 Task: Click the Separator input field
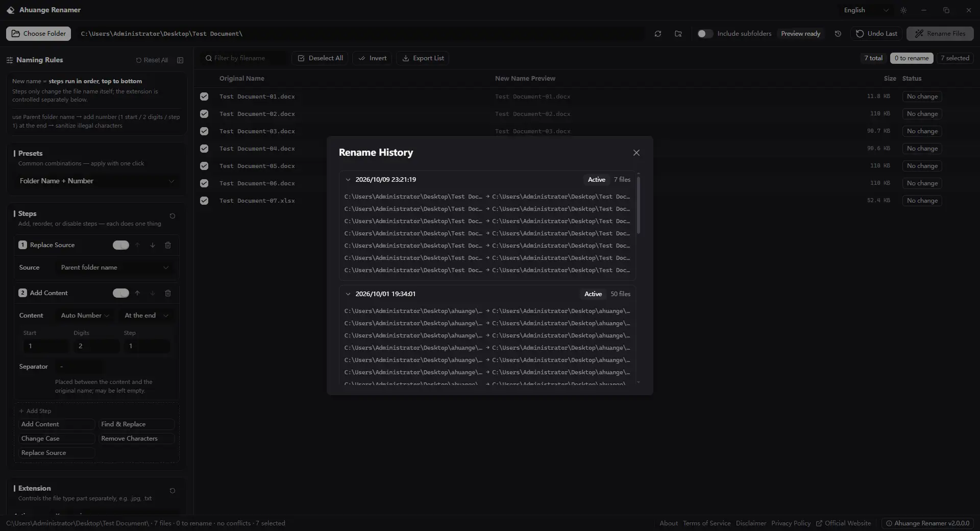point(79,367)
